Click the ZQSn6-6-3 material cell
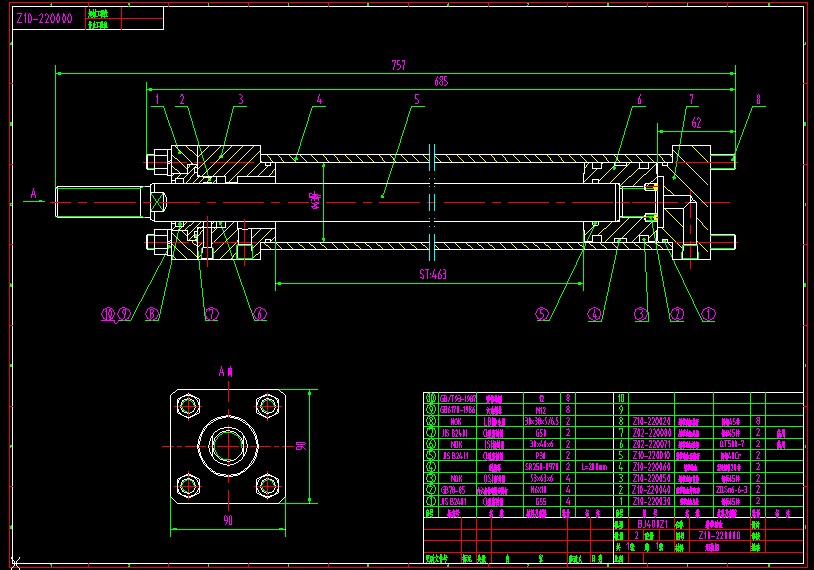Image resolution: width=814 pixels, height=570 pixels. (731, 490)
